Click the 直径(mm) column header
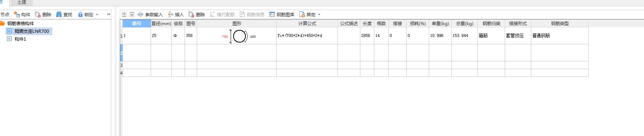This screenshot has height=136, width=644. click(x=161, y=23)
